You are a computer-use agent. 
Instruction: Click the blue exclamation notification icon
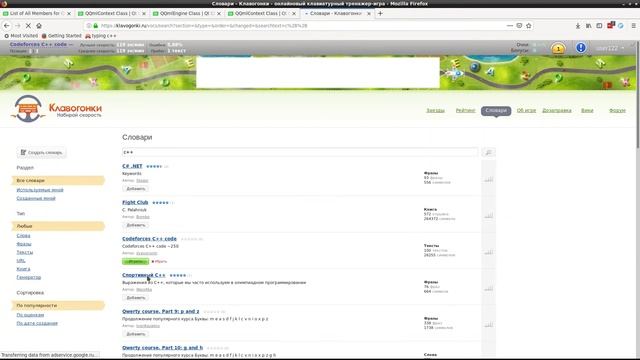point(581,48)
